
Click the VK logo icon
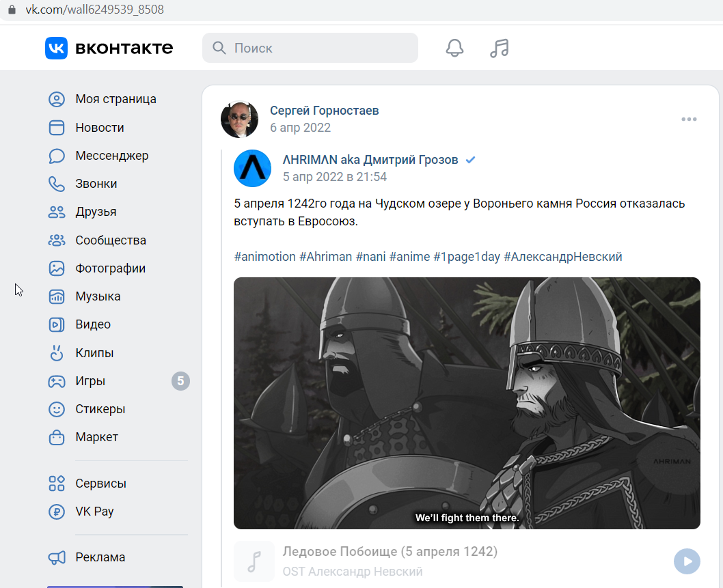pyautogui.click(x=56, y=48)
